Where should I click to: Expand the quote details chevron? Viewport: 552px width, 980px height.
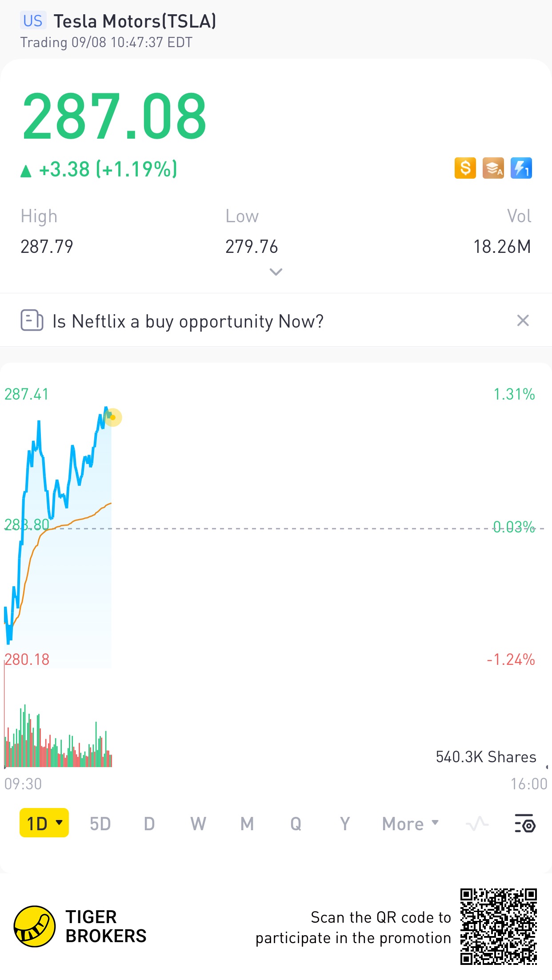[276, 272]
